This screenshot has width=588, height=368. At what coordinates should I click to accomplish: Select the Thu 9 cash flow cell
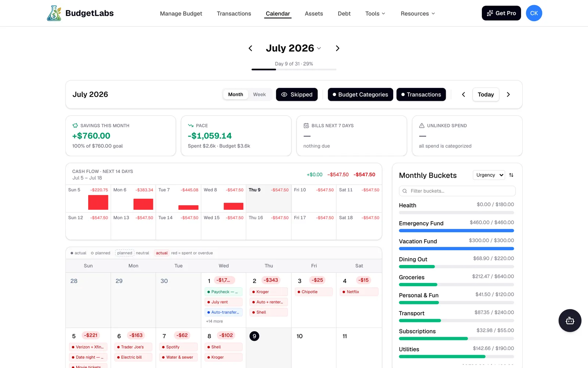(269, 199)
